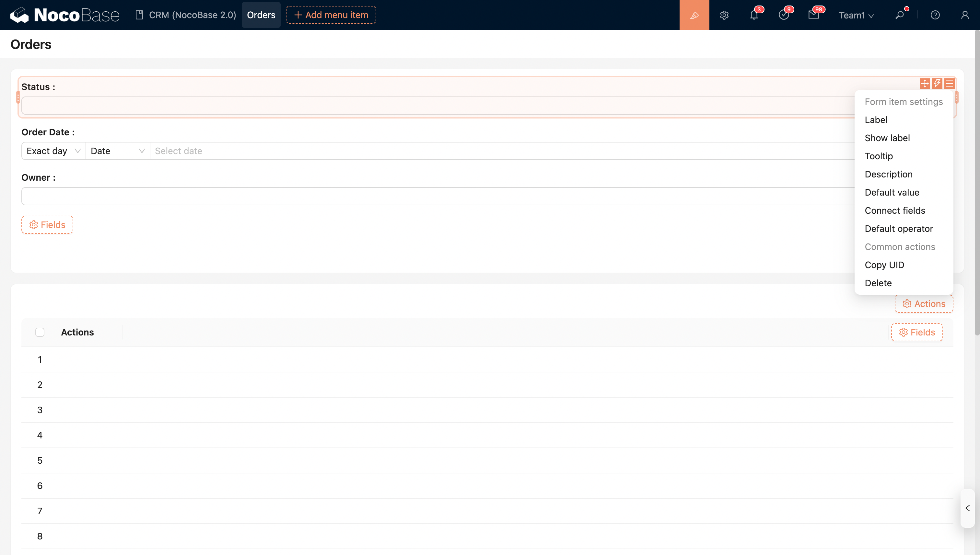Choose Delete in the context menu

click(878, 283)
